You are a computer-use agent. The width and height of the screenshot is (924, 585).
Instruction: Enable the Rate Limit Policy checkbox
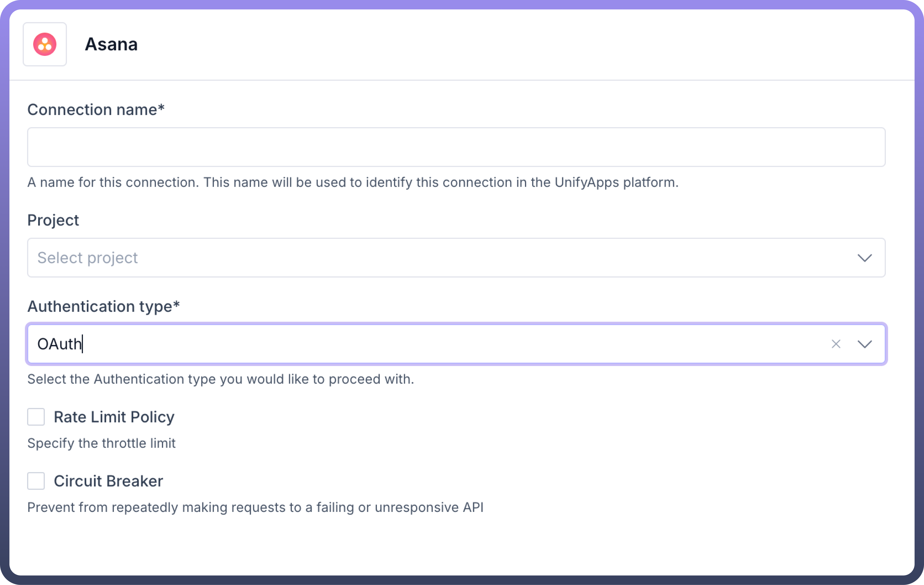(36, 417)
